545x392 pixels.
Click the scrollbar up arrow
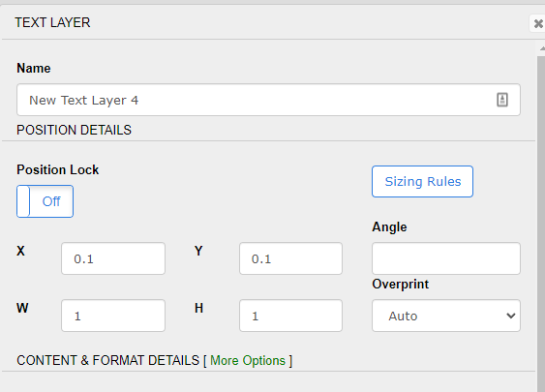[x=541, y=48]
